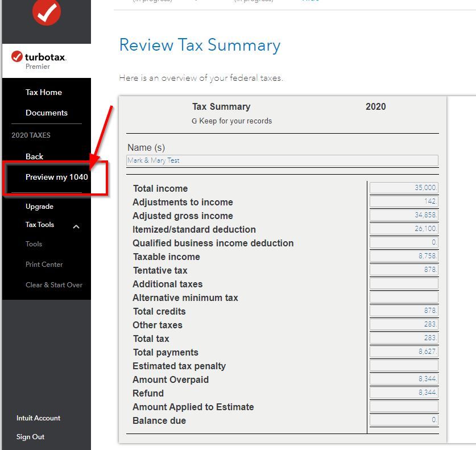
Task: Click the empty Estimated tax penalty field
Action: (404, 365)
